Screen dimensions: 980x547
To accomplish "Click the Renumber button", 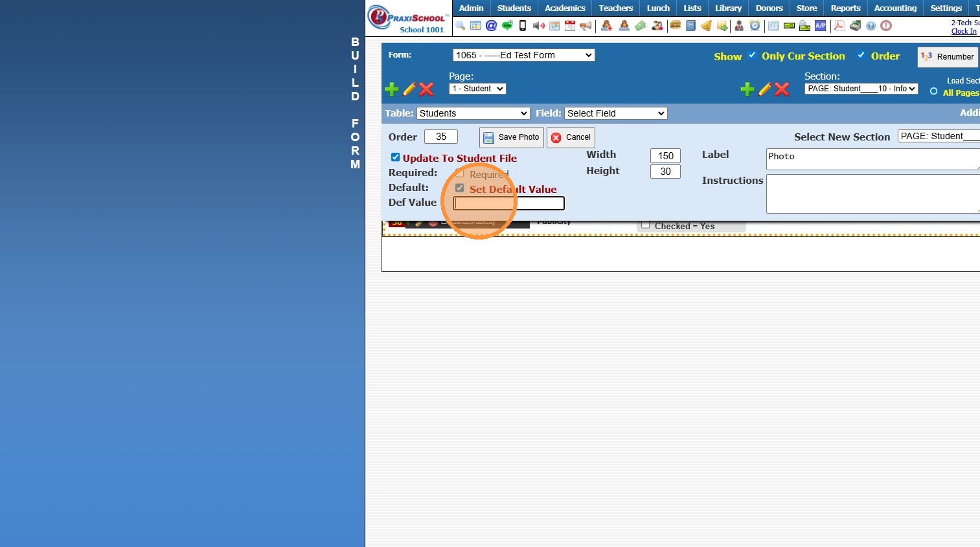I will point(948,57).
